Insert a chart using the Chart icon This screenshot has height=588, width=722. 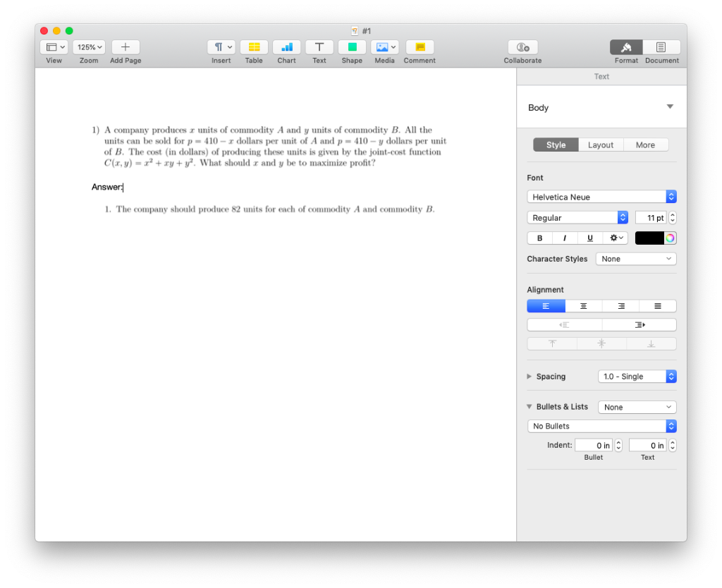[x=286, y=47]
